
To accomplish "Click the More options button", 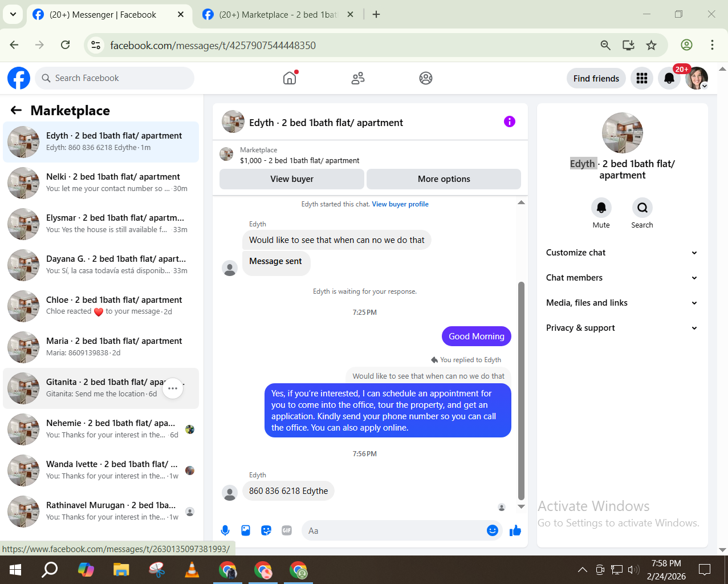I will click(x=444, y=179).
